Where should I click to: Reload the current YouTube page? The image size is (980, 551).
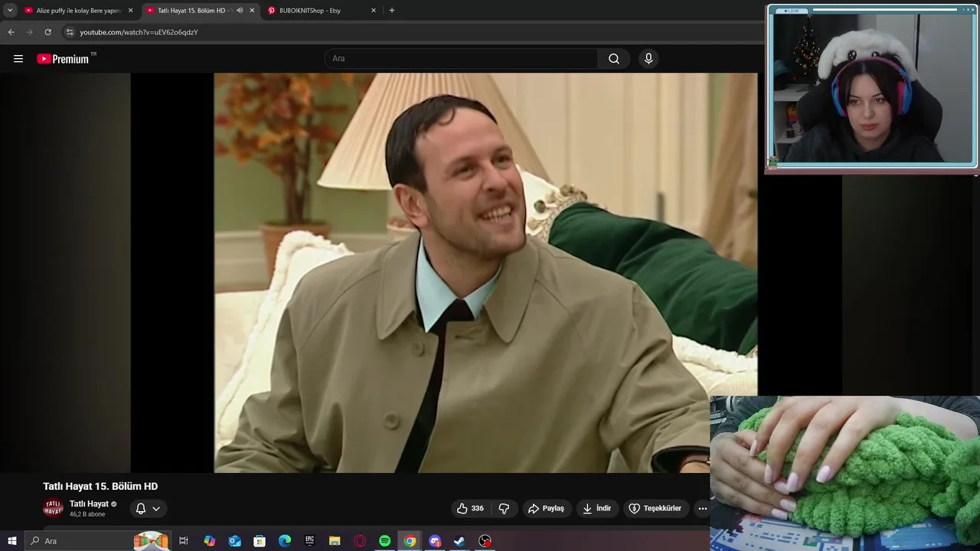[47, 32]
